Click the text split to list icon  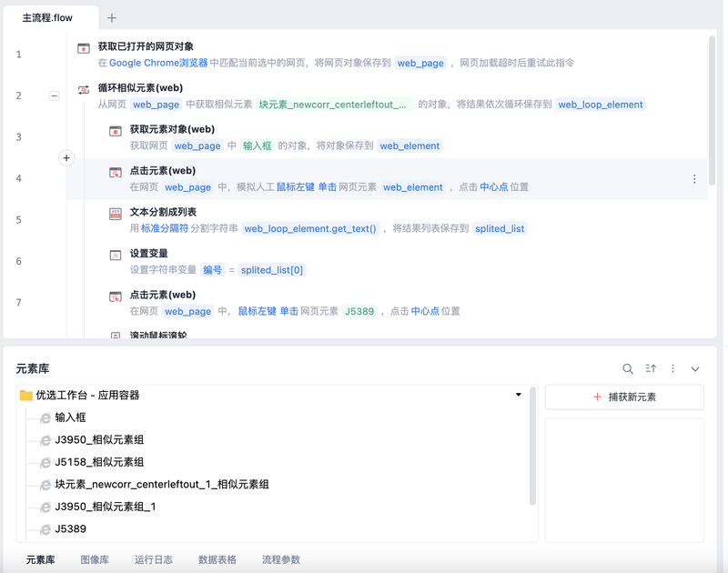click(116, 213)
